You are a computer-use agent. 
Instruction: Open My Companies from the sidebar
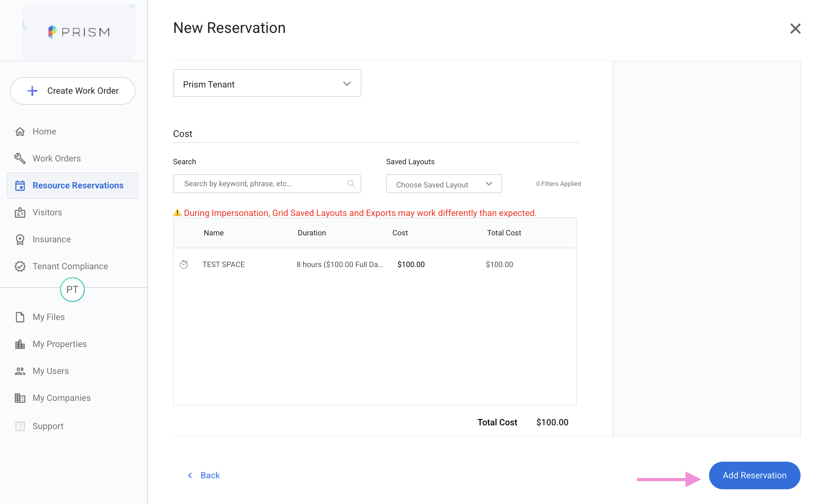pyautogui.click(x=62, y=398)
